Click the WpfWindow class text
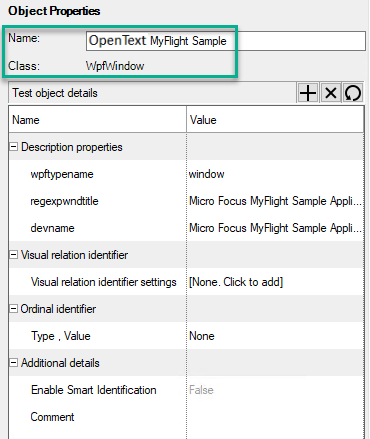 coord(115,66)
